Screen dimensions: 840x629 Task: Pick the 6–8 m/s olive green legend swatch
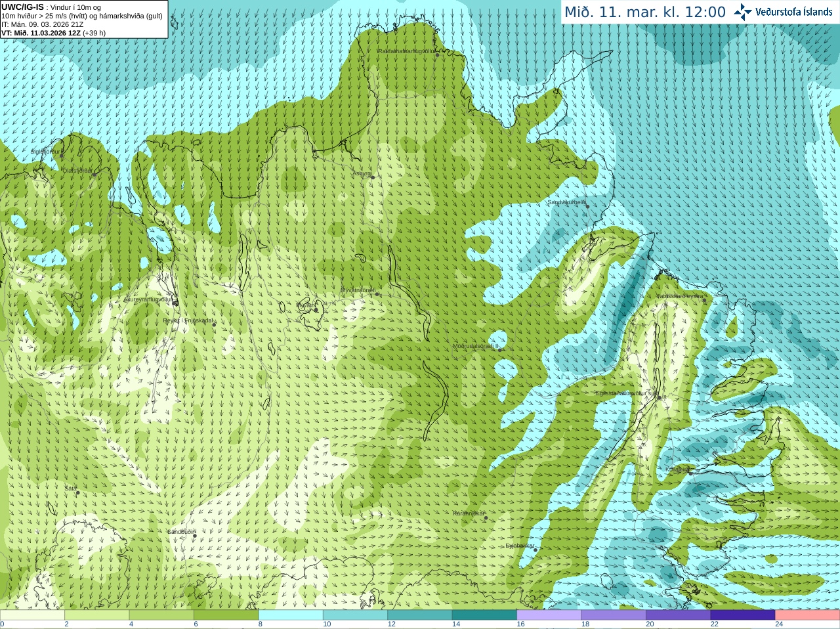pos(226,615)
